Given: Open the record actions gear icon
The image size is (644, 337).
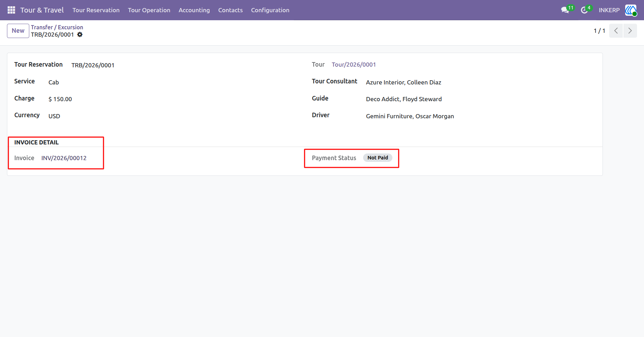Looking at the screenshot, I should click(x=80, y=35).
